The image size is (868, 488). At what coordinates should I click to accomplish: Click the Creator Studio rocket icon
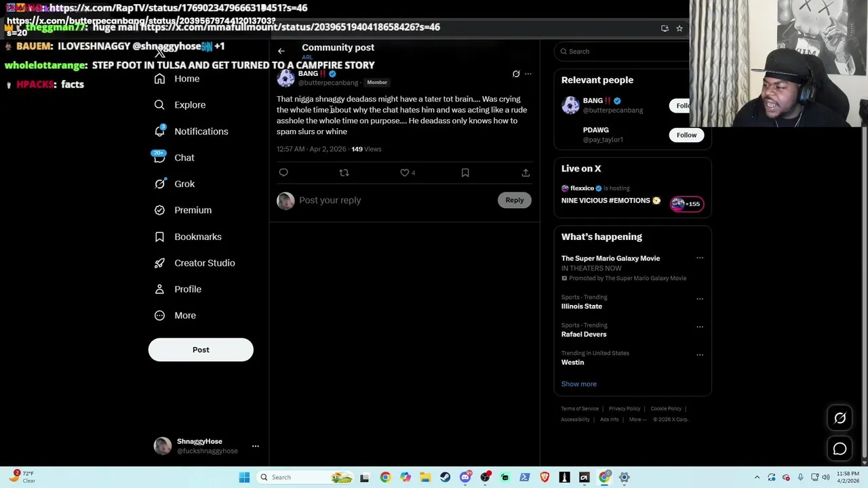(159, 263)
